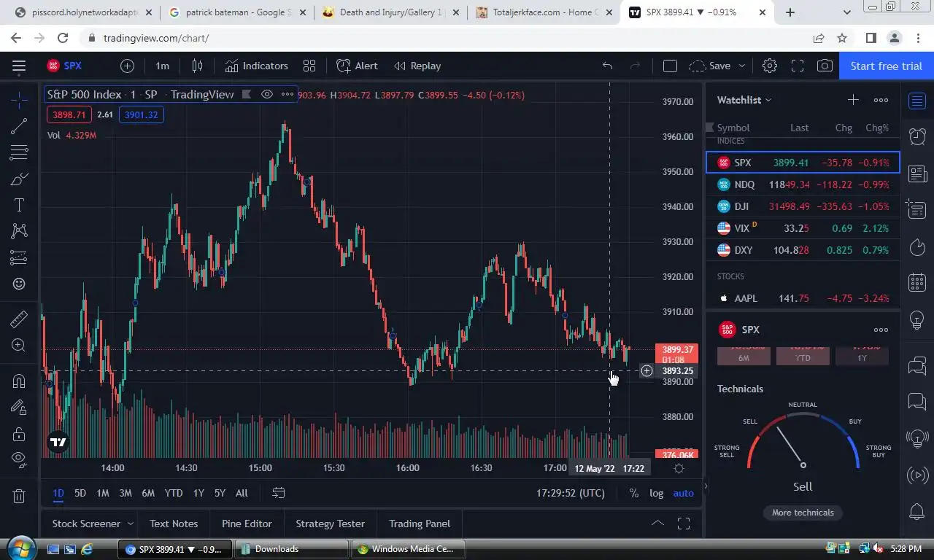Switch to the All time range
This screenshot has height=560, width=934.
[242, 493]
